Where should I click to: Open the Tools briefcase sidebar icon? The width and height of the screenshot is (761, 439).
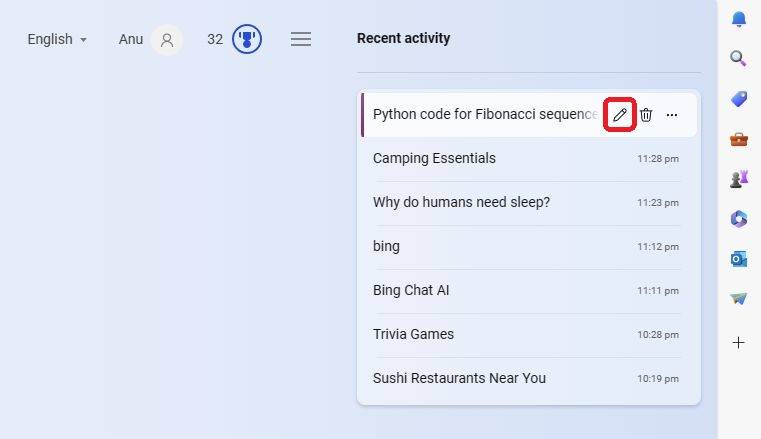[x=739, y=140]
